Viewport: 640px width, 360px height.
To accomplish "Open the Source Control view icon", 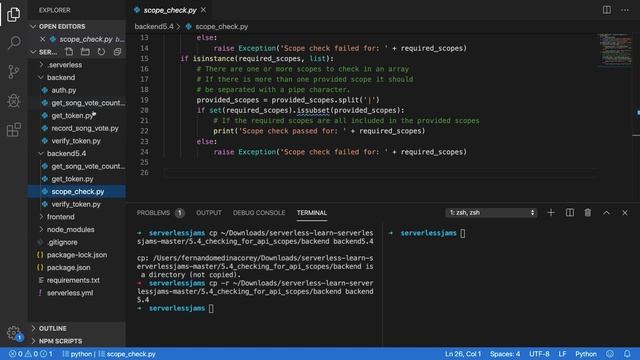I will [13, 72].
